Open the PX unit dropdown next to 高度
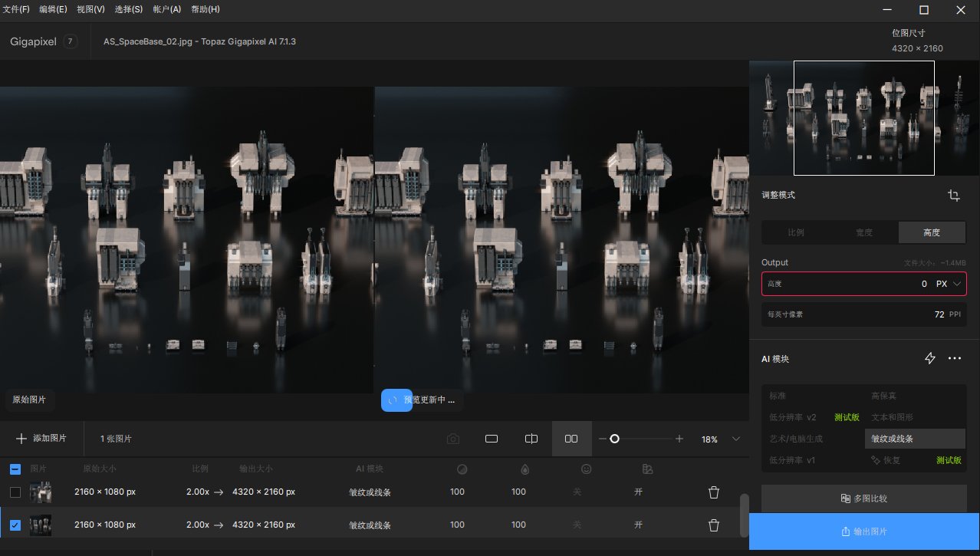This screenshot has height=556, width=980. click(x=956, y=283)
